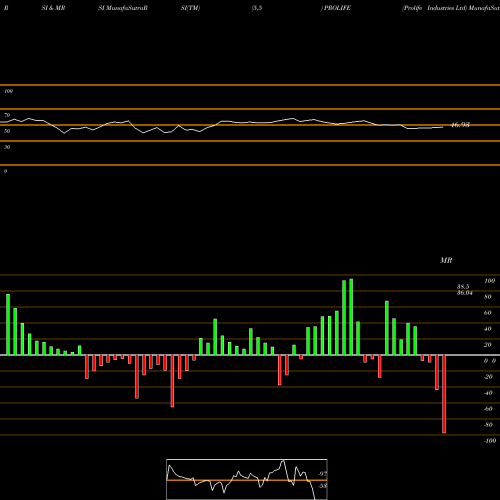Click the 70 level label on RSI axis
Screen dimensions: 500x500
pos(7,115)
